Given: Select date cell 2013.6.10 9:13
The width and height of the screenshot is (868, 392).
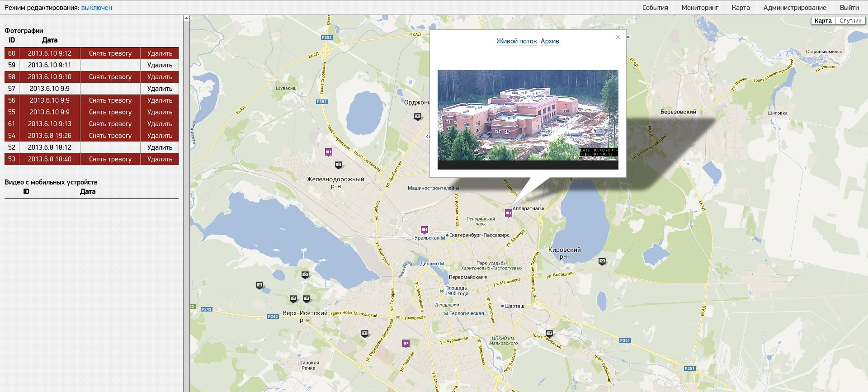Looking at the screenshot, I should click(50, 124).
